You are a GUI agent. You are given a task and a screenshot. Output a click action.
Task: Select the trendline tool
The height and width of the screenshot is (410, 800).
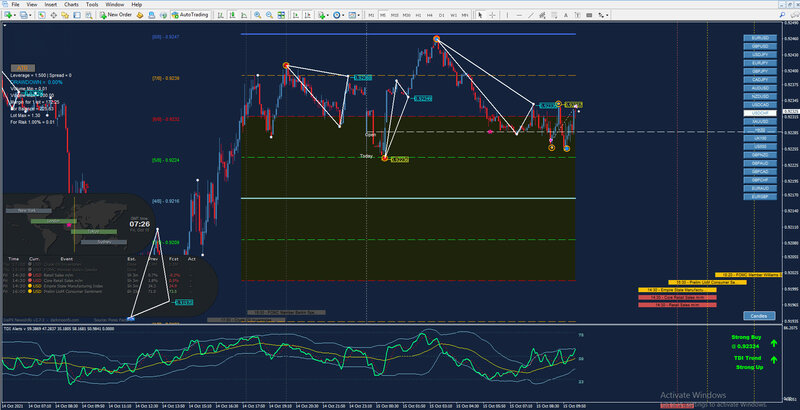click(x=531, y=15)
